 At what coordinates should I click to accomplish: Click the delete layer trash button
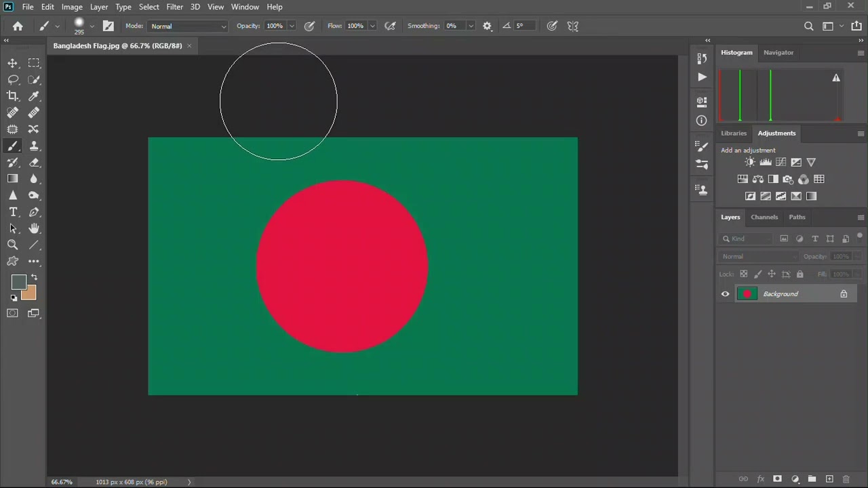click(x=846, y=479)
